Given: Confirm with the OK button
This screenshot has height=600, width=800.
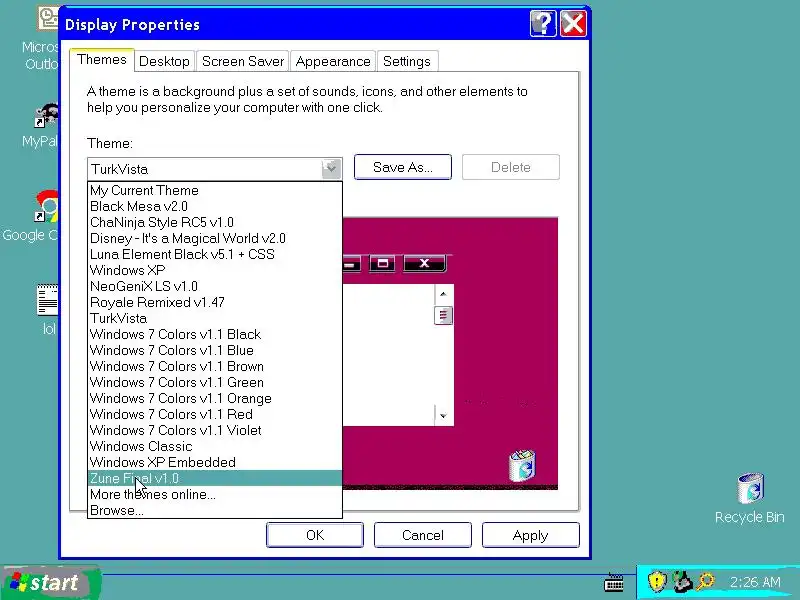Looking at the screenshot, I should click(315, 535).
